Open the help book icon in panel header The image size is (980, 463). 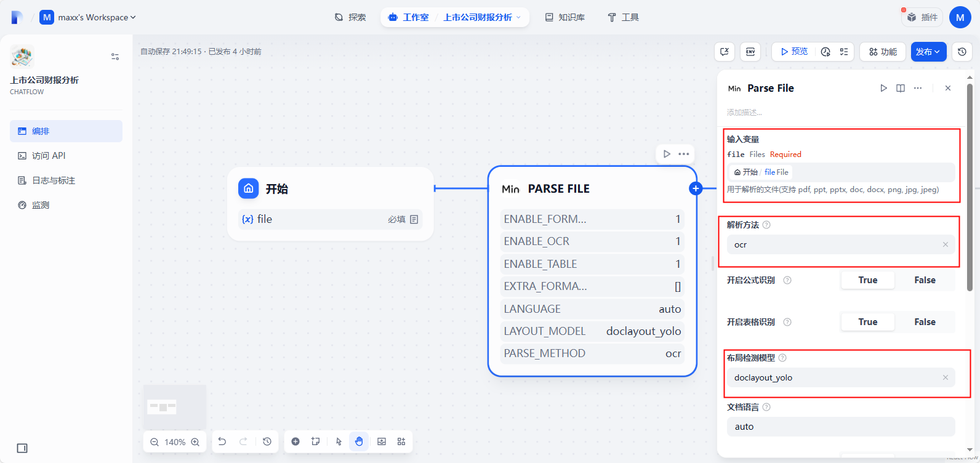point(901,88)
